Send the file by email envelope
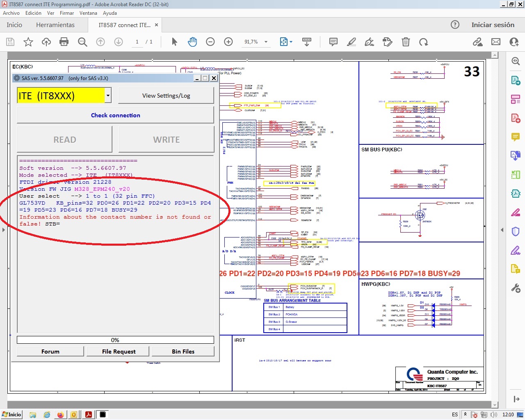Viewport: 525px width, 420px height. (496, 42)
